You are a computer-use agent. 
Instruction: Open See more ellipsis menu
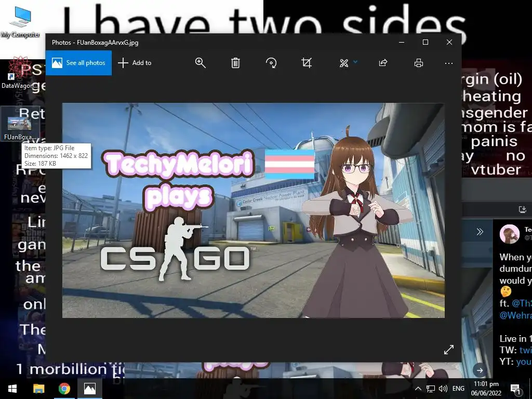pyautogui.click(x=449, y=63)
